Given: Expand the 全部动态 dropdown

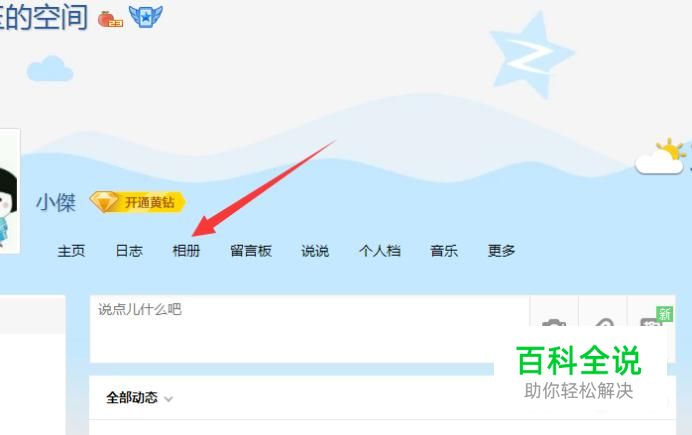Looking at the screenshot, I should [x=139, y=398].
